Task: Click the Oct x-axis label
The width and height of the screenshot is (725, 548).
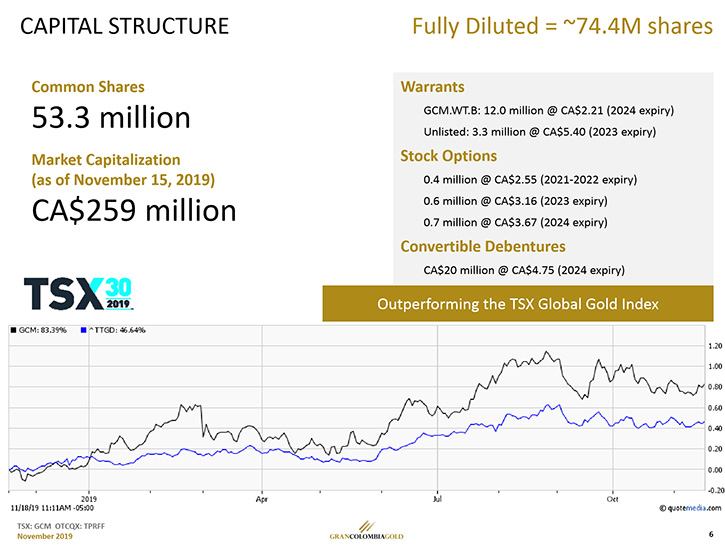Action: coord(613,499)
